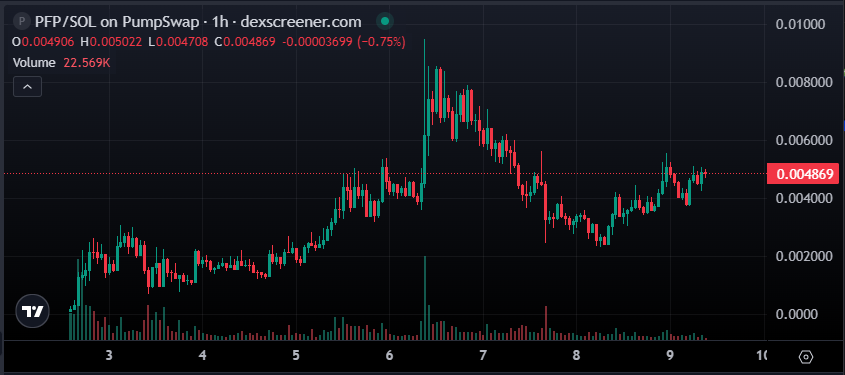Click date label 9 on time axis
Screen dimensions: 845x375
click(670, 356)
